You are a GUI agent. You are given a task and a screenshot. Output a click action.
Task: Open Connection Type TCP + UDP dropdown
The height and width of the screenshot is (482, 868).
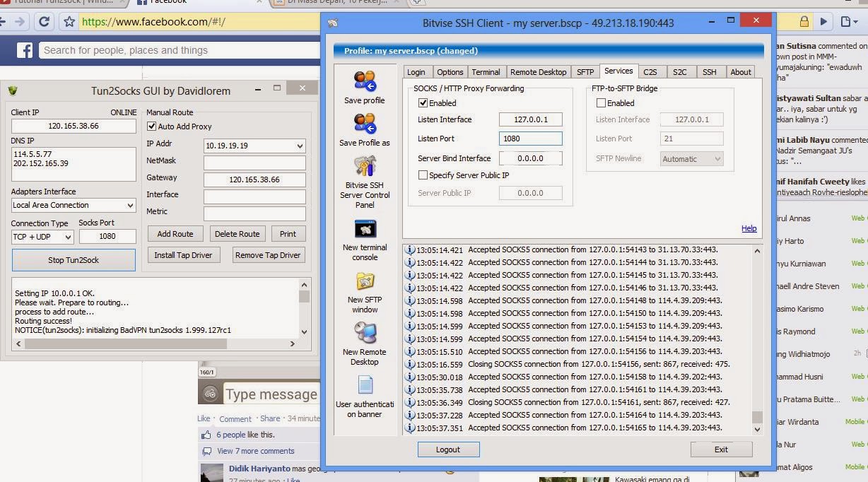click(42, 237)
